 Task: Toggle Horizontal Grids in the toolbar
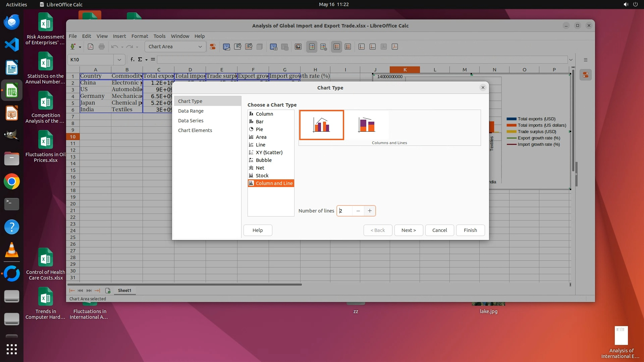[336, 47]
